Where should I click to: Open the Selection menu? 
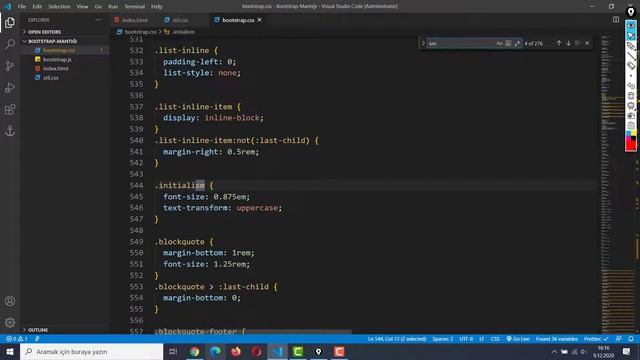pos(59,6)
